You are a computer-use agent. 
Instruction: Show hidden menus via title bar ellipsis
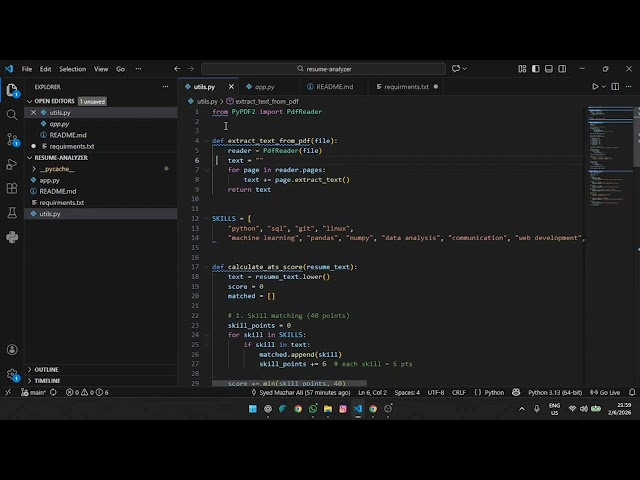click(x=138, y=69)
